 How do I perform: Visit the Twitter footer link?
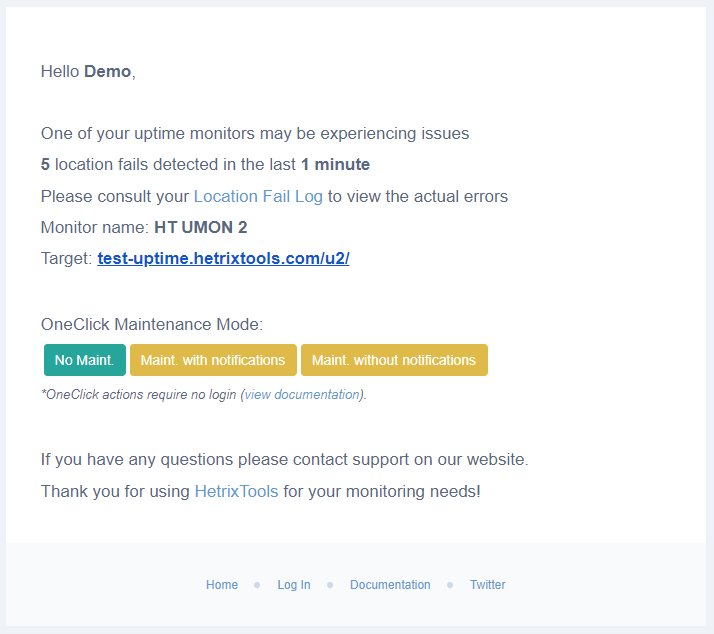[488, 585]
